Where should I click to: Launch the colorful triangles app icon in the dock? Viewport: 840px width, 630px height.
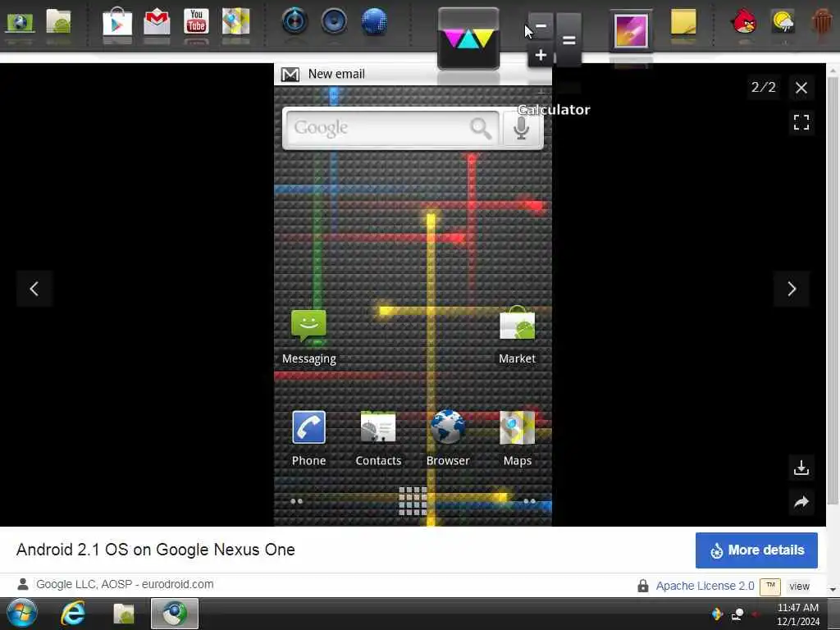pyautogui.click(x=468, y=39)
